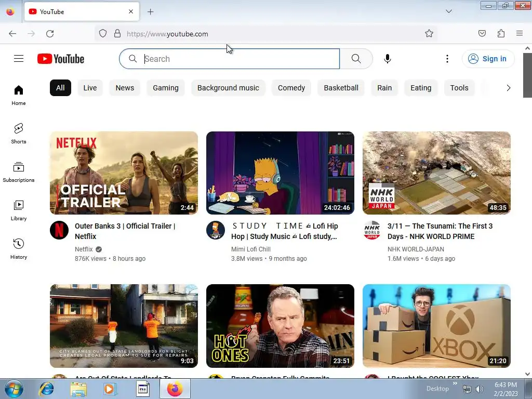Open YouTube settings three-dot menu
Viewport: 532px width, 399px height.
coord(447,59)
